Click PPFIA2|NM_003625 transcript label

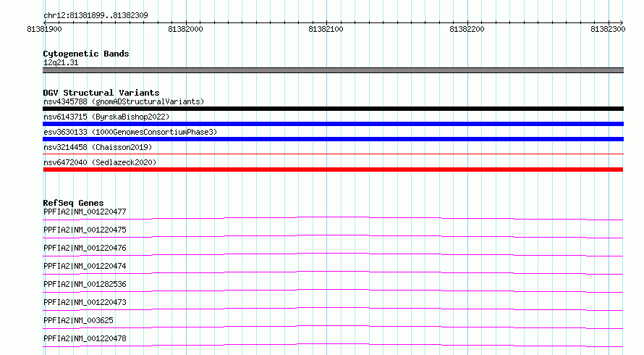(x=78, y=320)
